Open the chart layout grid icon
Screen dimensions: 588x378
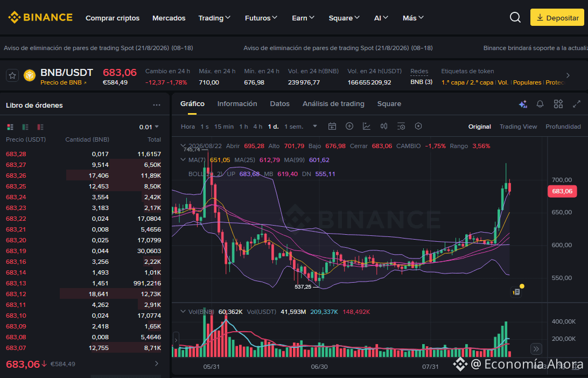point(558,104)
